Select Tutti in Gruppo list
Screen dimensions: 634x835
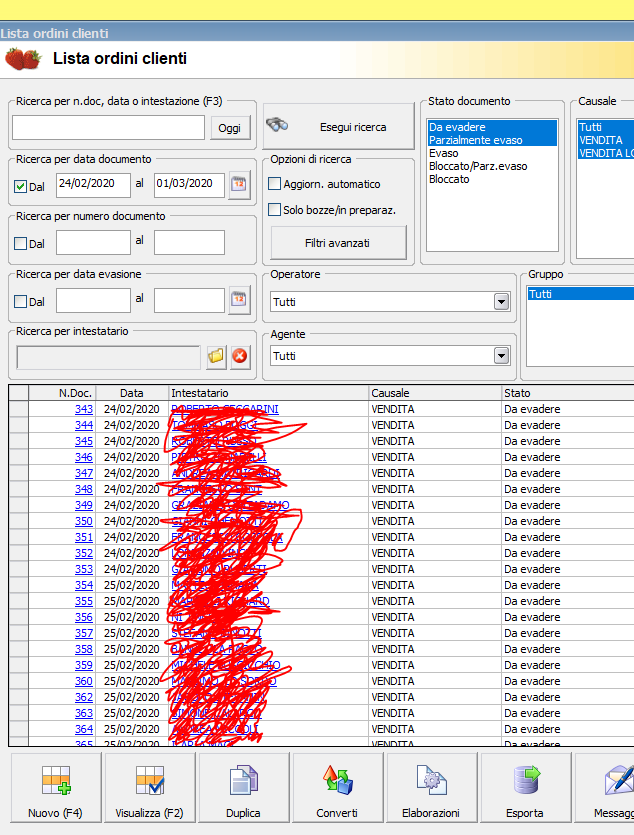[x=581, y=294]
